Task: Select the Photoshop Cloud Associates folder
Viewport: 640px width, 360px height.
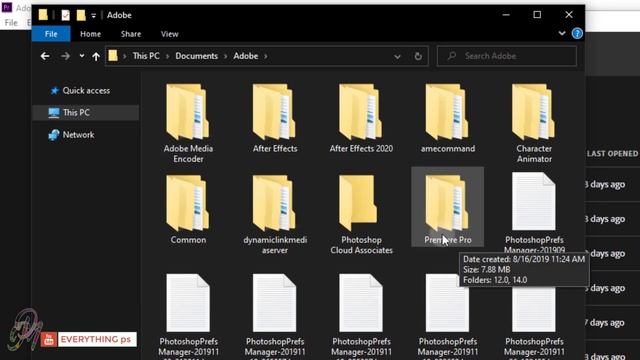Action: point(361,214)
